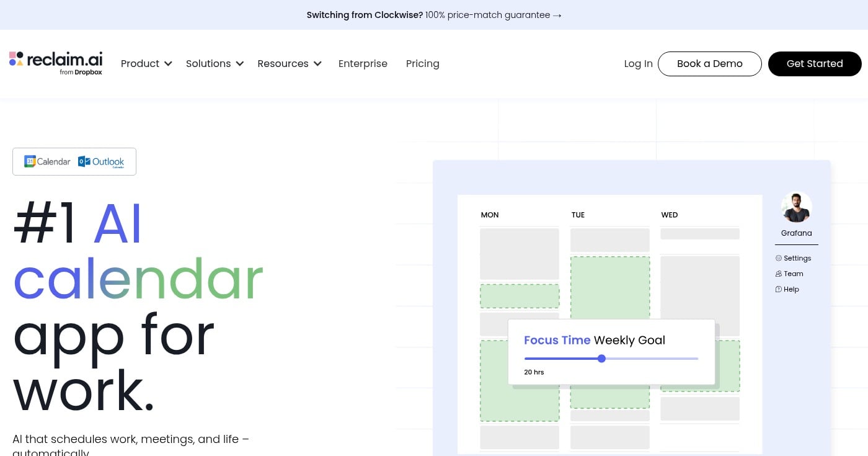Screen dimensions: 868x456
Task: Click the Grafana name label
Action: coord(797,233)
